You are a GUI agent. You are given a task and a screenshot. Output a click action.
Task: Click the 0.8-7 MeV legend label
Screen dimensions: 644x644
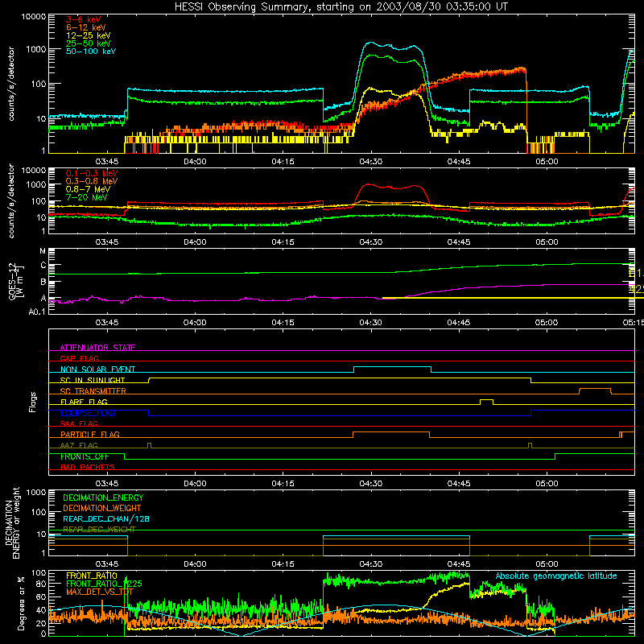88,189
